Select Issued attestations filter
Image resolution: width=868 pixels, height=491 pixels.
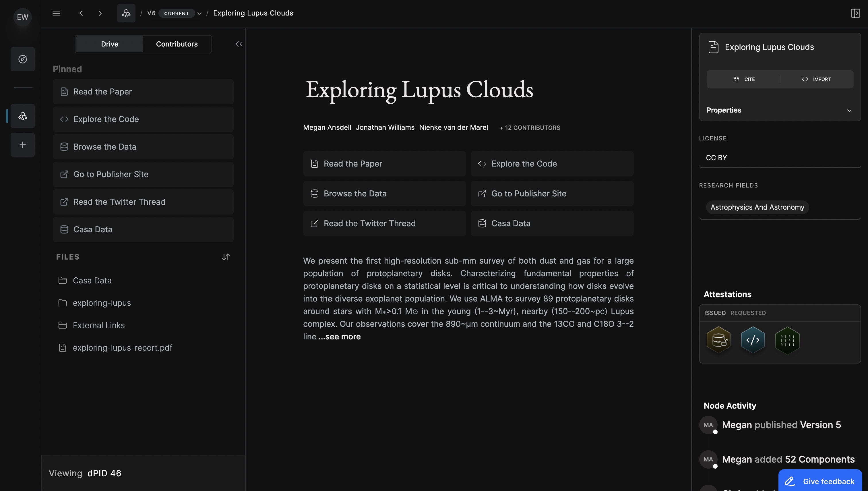[x=715, y=313]
